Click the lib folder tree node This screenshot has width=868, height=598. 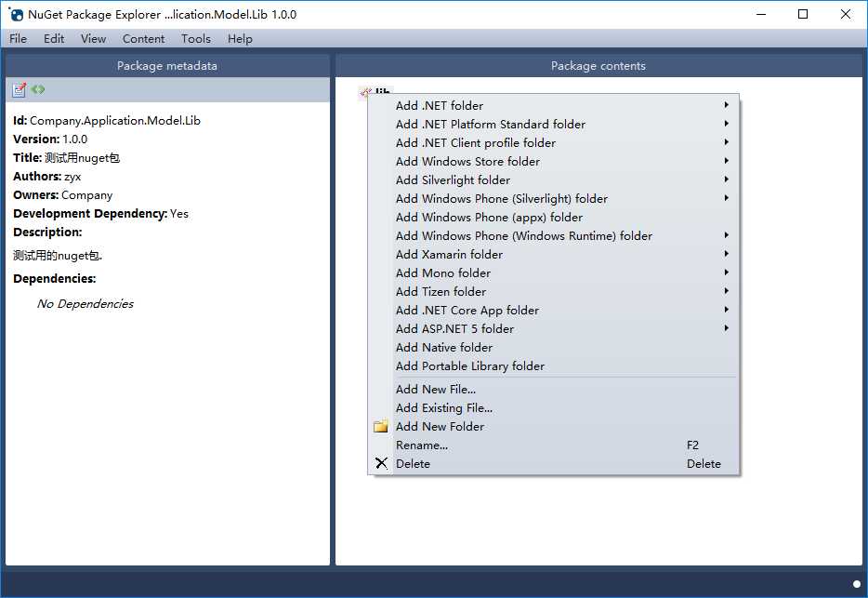[376, 90]
